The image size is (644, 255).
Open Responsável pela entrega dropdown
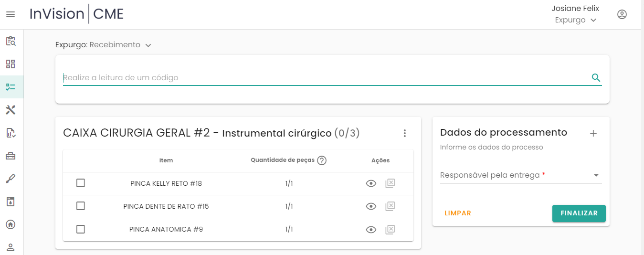pyautogui.click(x=520, y=175)
